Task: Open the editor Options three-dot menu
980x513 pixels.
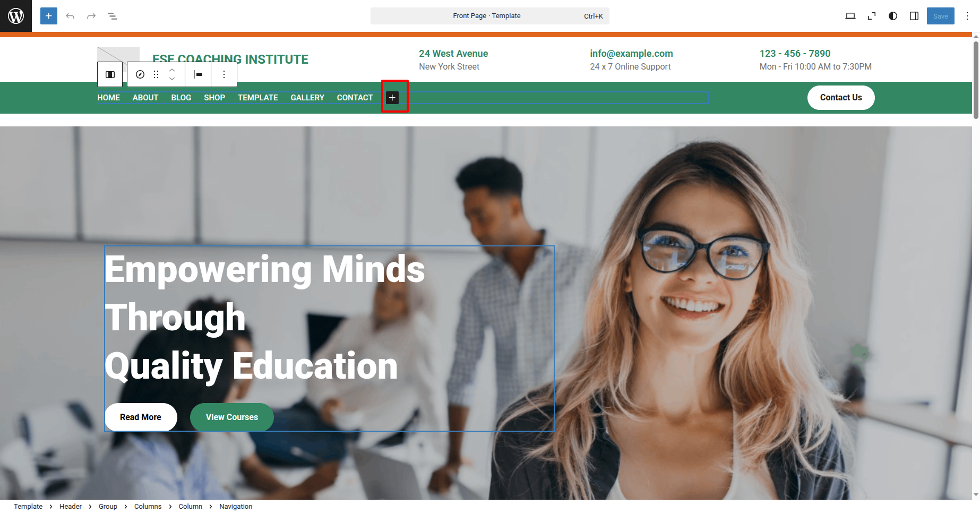Action: (x=967, y=16)
